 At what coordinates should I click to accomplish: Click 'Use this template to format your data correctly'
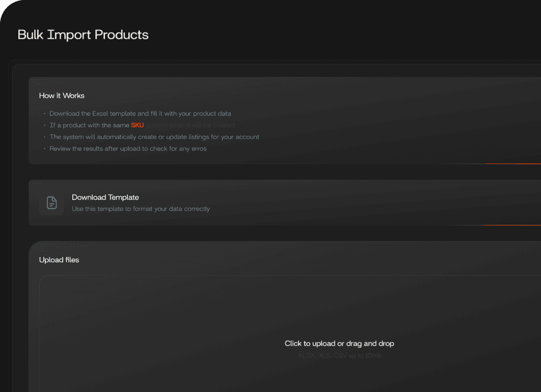point(141,209)
